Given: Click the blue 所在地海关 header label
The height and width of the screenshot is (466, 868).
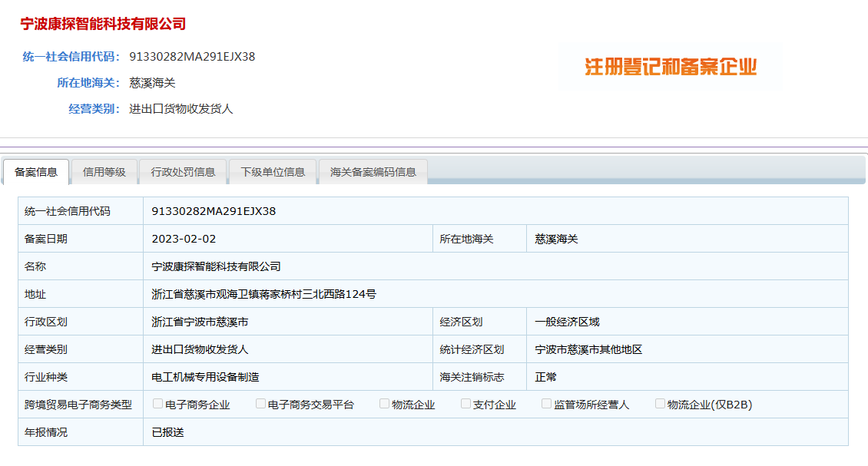Looking at the screenshot, I should (x=88, y=83).
